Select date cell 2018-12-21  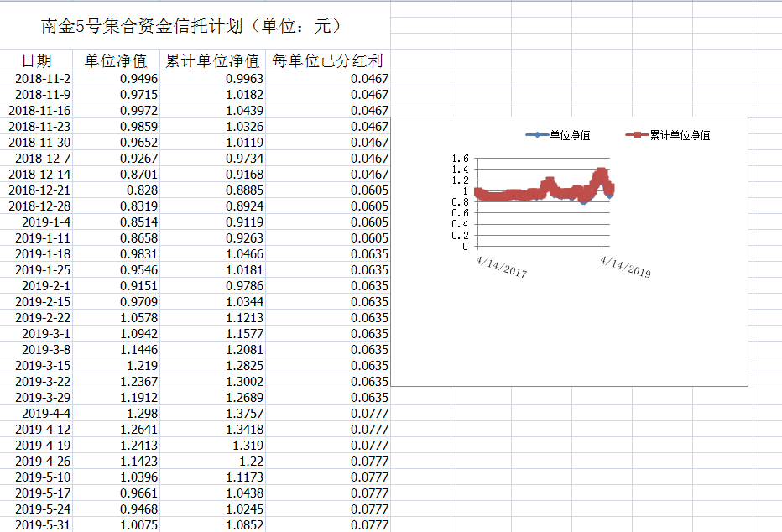click(36, 190)
